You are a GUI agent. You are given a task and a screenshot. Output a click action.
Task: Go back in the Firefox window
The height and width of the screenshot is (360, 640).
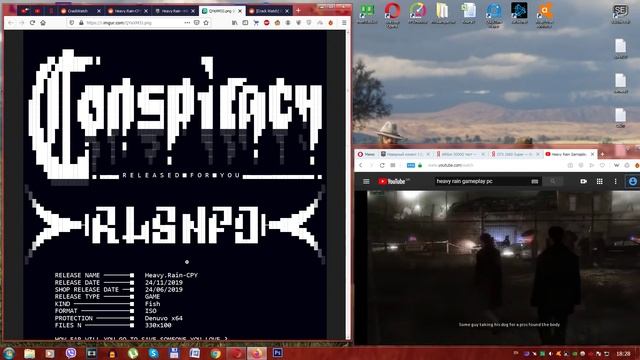pyautogui.click(x=11, y=23)
